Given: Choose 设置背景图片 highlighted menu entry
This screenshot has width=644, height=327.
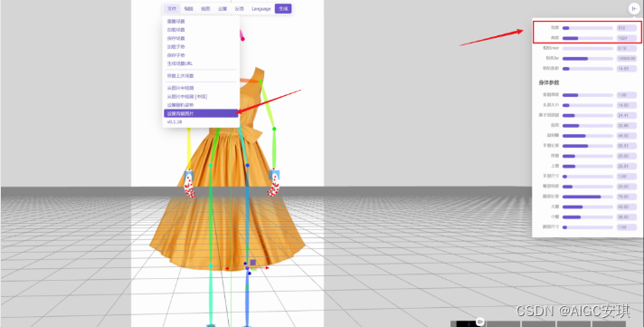Looking at the screenshot, I should [201, 113].
